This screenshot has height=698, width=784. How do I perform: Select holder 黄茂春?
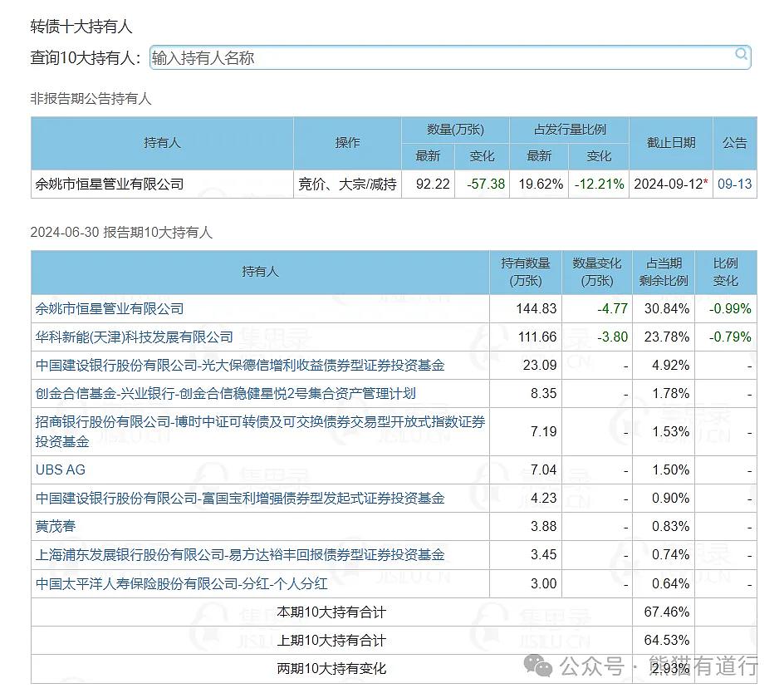coord(56,526)
